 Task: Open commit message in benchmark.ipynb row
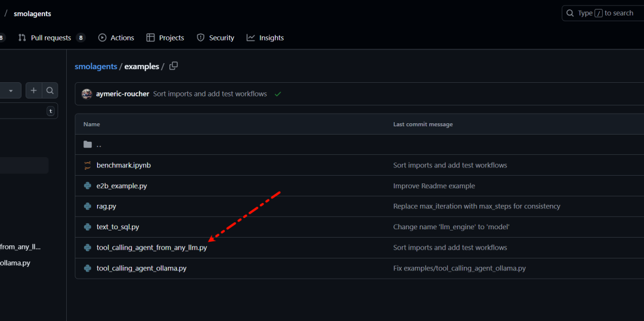[x=450, y=165]
